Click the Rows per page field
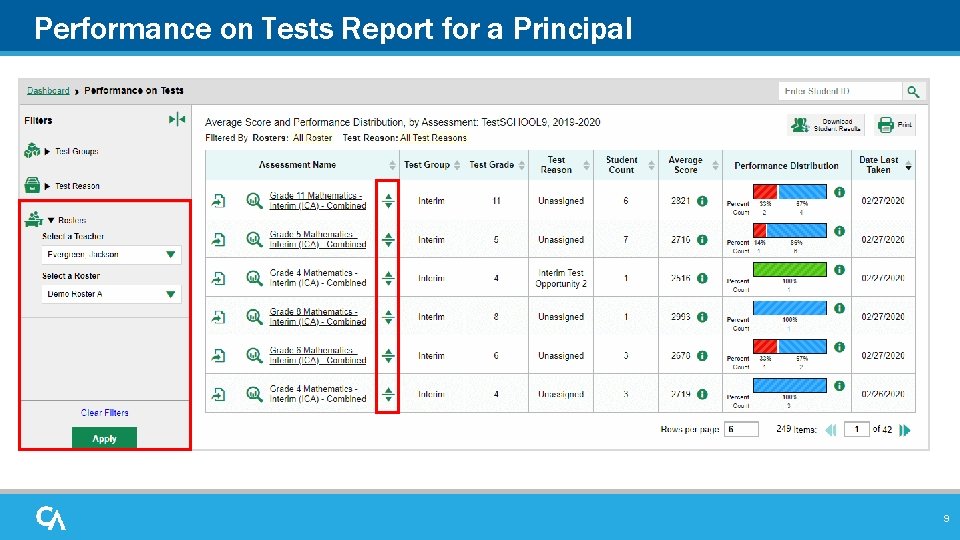This screenshot has height=540, width=960. pos(741,429)
